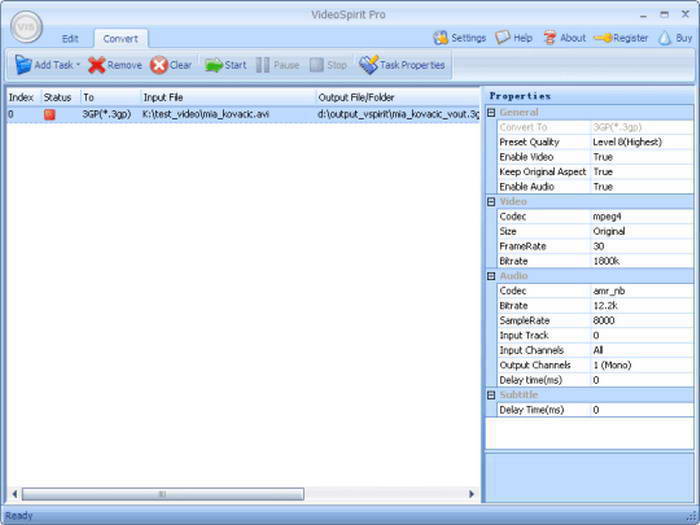Click the Input File column header
Viewport: 700px width, 525px height.
[x=228, y=97]
